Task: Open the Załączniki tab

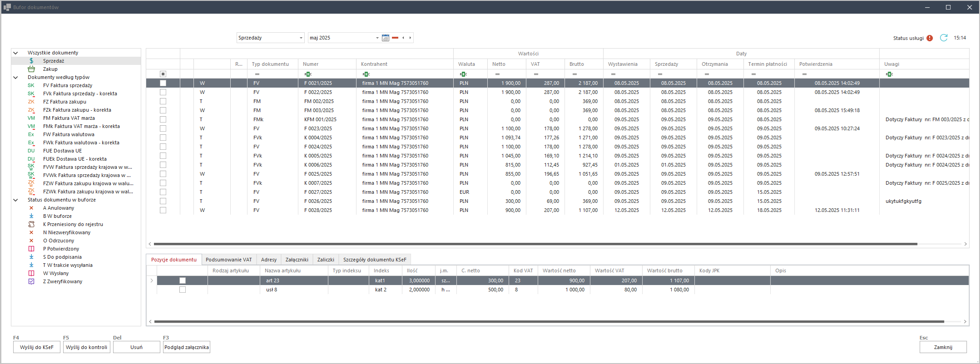Action: click(x=297, y=260)
